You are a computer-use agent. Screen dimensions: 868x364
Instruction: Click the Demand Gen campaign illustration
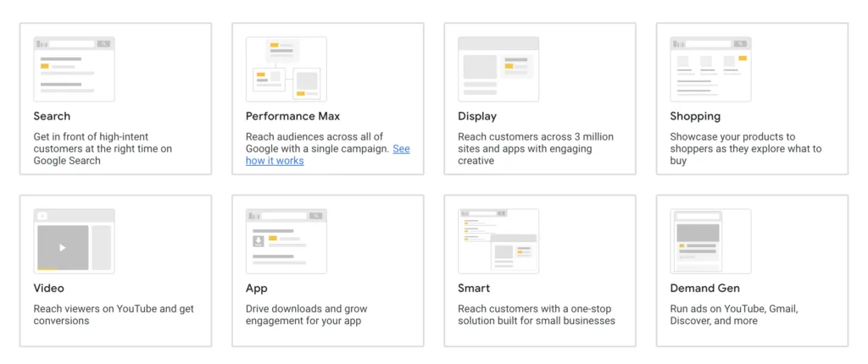pos(711,241)
